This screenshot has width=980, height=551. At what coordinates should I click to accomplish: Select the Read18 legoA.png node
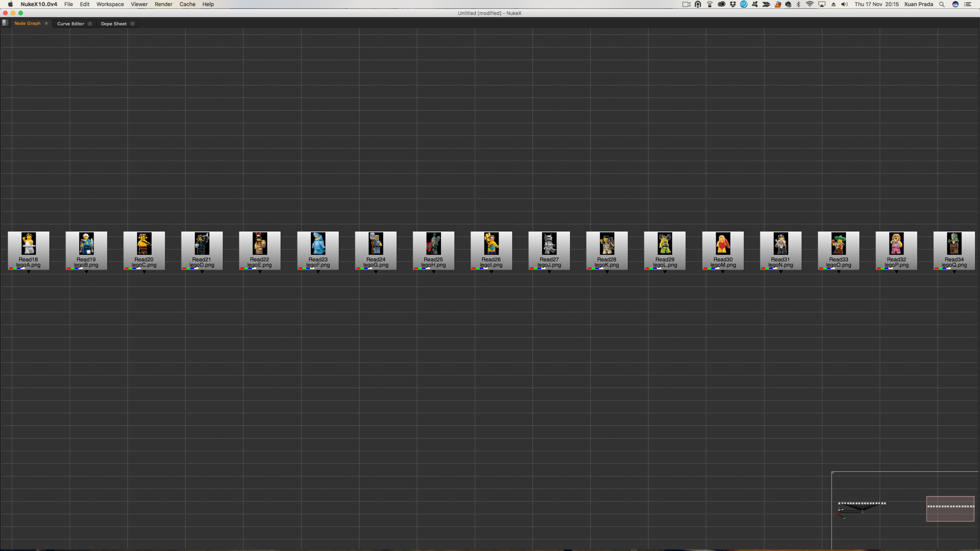pos(29,250)
